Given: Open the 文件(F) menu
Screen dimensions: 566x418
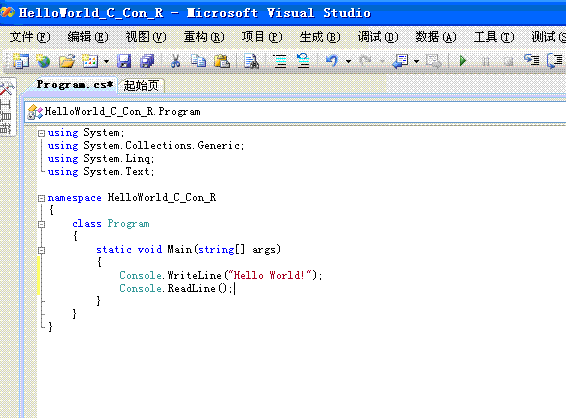Looking at the screenshot, I should tap(30, 37).
